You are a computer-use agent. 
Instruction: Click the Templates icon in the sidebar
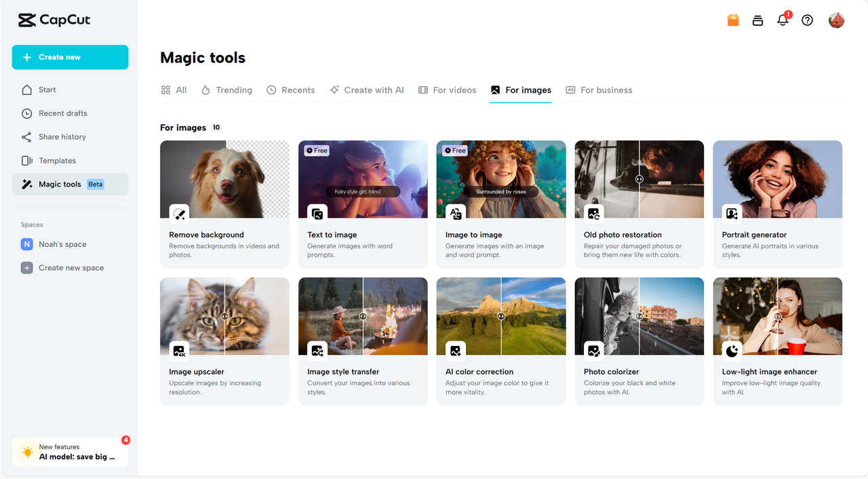26,161
